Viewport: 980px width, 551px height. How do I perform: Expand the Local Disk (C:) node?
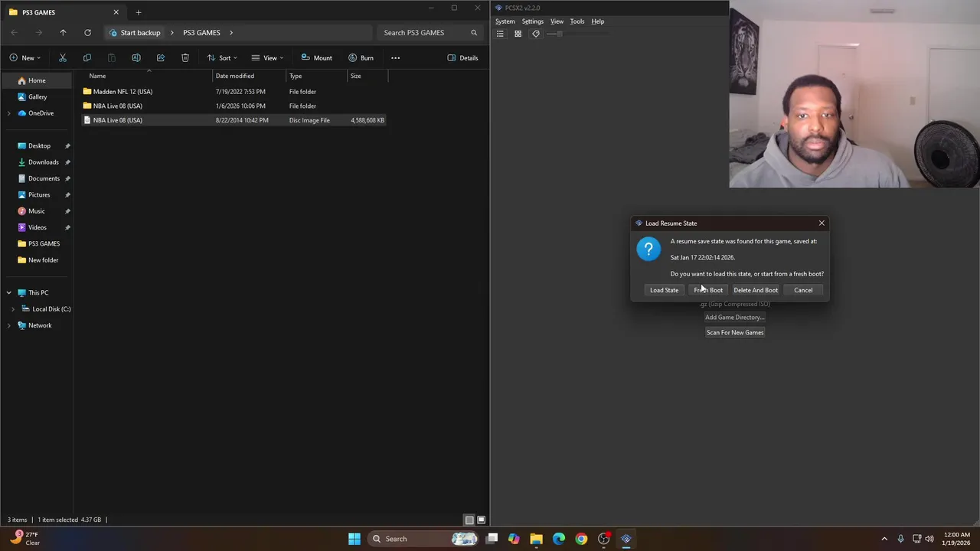click(x=13, y=309)
